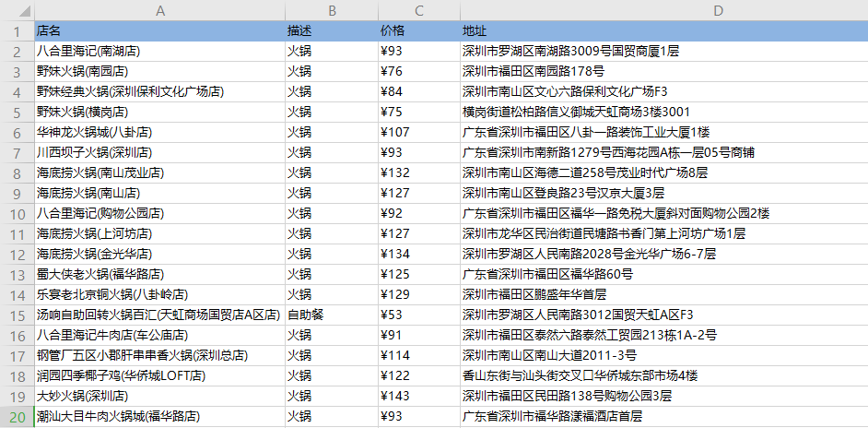Screen dimensions: 868x428
Task: Click price cell ¥53
Action: 419,315
